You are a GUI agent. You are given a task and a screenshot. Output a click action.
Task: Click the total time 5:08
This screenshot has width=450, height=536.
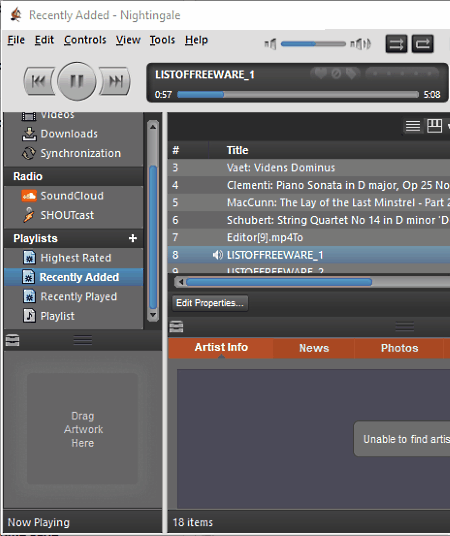click(432, 95)
